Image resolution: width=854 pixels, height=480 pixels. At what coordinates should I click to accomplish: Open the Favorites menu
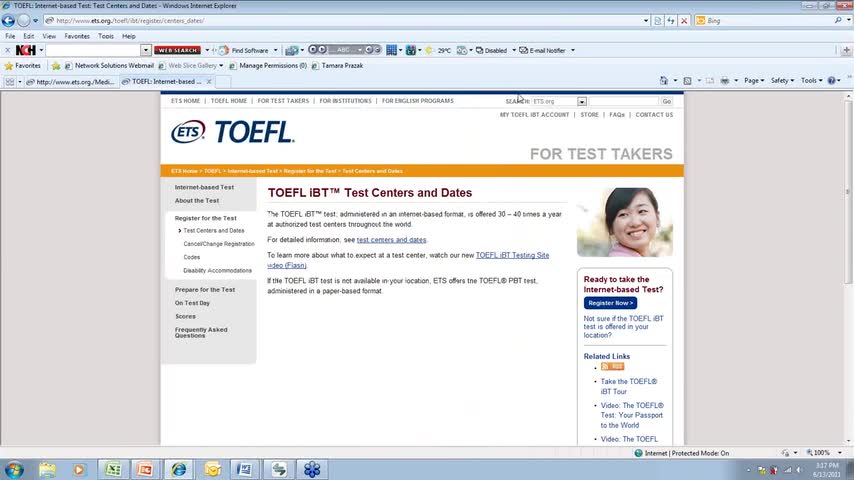click(77, 36)
